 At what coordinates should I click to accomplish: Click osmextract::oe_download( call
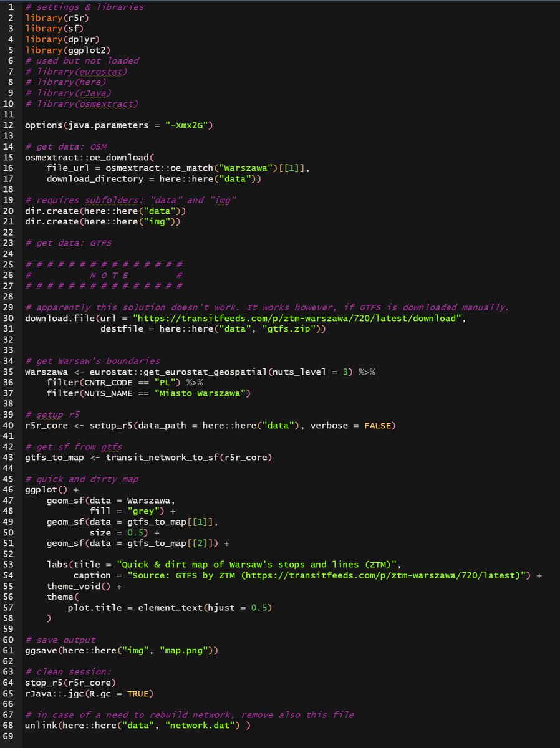pos(90,157)
